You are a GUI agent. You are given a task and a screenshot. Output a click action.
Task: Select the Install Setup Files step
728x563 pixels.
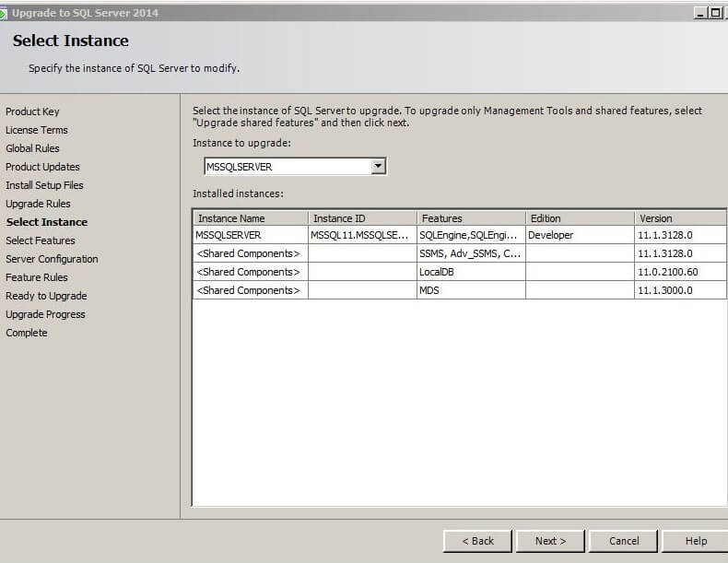(x=44, y=185)
